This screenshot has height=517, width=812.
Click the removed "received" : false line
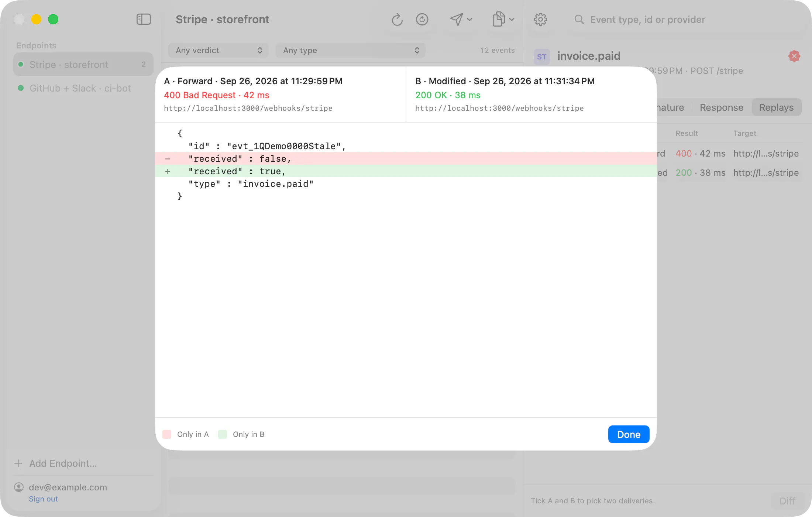[x=406, y=159]
